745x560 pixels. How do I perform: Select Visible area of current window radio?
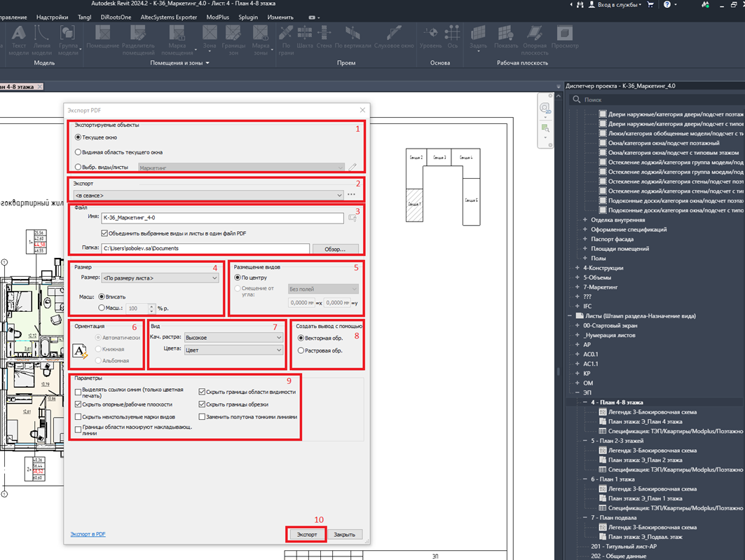click(x=78, y=152)
